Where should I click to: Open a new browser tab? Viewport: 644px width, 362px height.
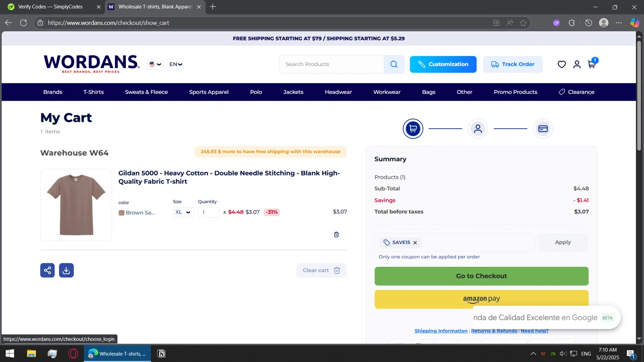(213, 7)
